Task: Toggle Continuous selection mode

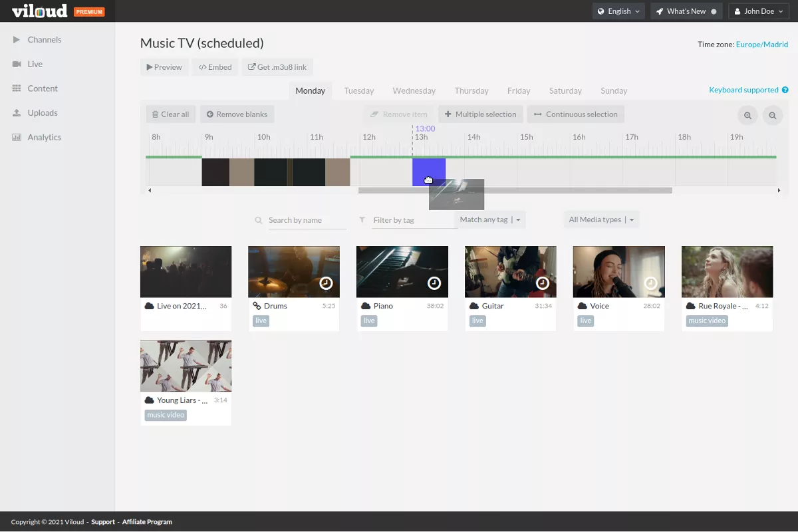Action: (x=575, y=114)
